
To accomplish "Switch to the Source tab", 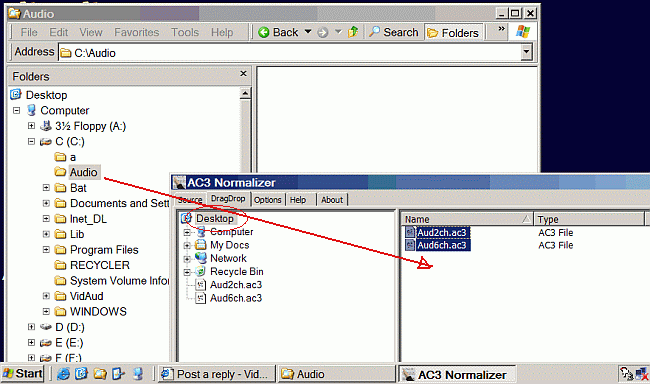I will 190,200.
